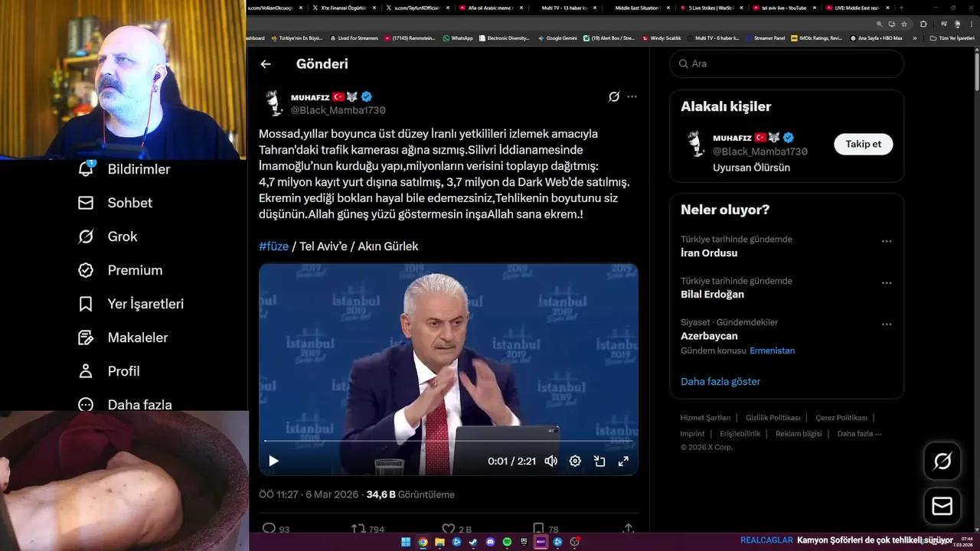
Task: Open the @Black_Mamba1730 handle on the post
Action: (338, 110)
